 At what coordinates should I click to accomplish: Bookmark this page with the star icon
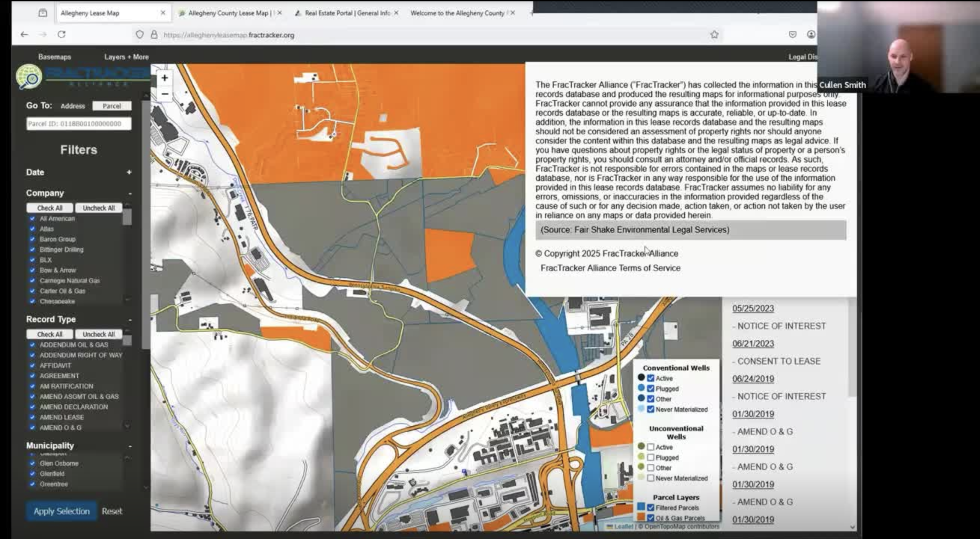(x=714, y=35)
